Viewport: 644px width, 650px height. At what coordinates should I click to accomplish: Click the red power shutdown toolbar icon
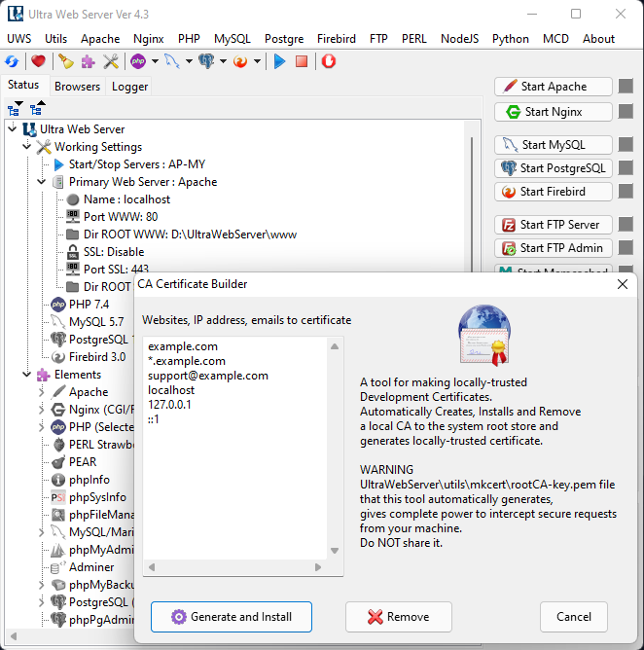329,61
